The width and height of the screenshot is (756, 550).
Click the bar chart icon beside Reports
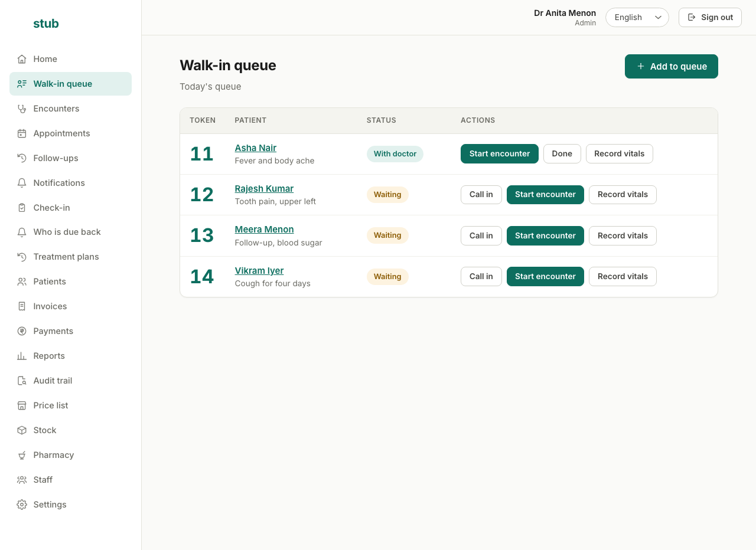(22, 356)
